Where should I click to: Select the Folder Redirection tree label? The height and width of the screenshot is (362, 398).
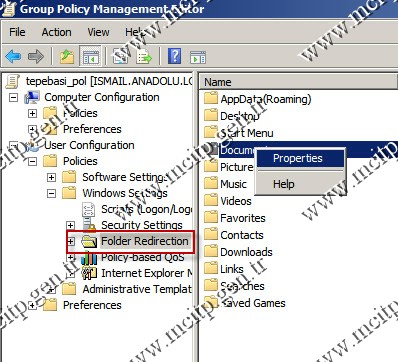point(145,241)
